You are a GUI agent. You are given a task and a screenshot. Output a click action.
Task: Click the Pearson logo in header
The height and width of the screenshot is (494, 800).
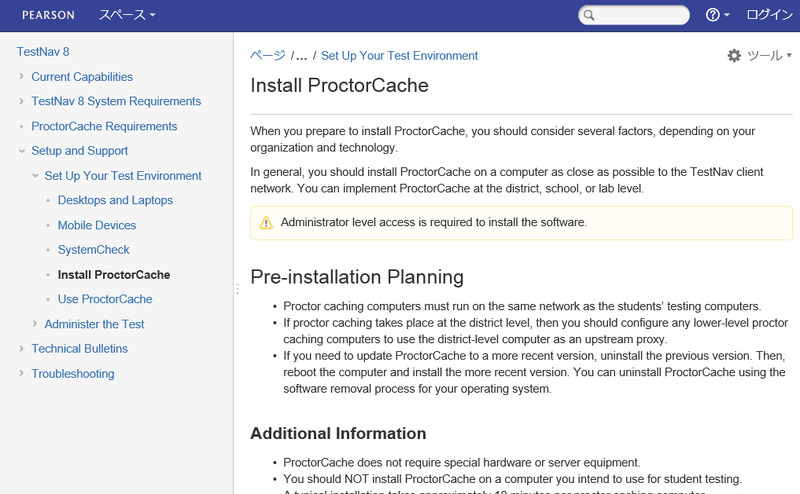(49, 15)
